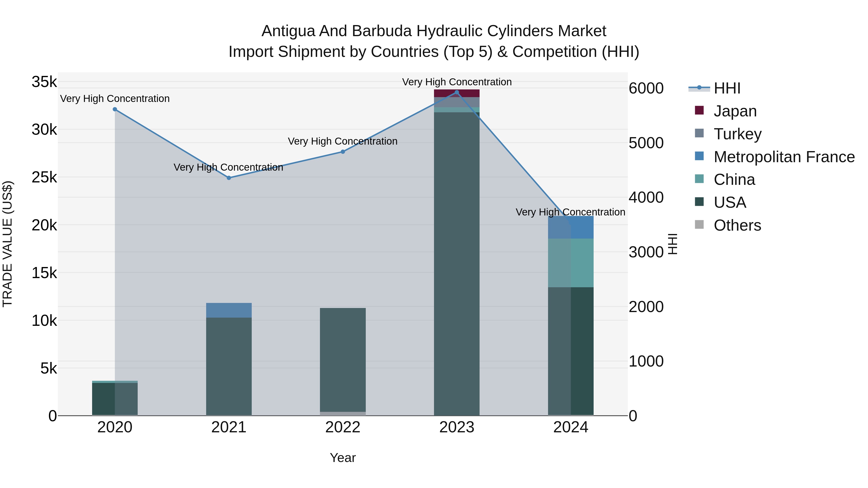Image resolution: width=868 pixels, height=488 pixels.
Task: Click the 2024 China bar segment
Action: 571,263
